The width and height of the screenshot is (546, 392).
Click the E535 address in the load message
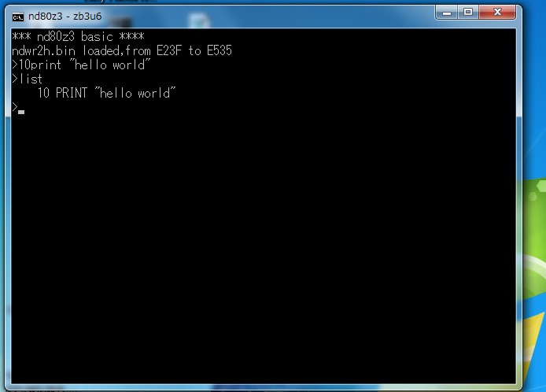click(x=219, y=51)
